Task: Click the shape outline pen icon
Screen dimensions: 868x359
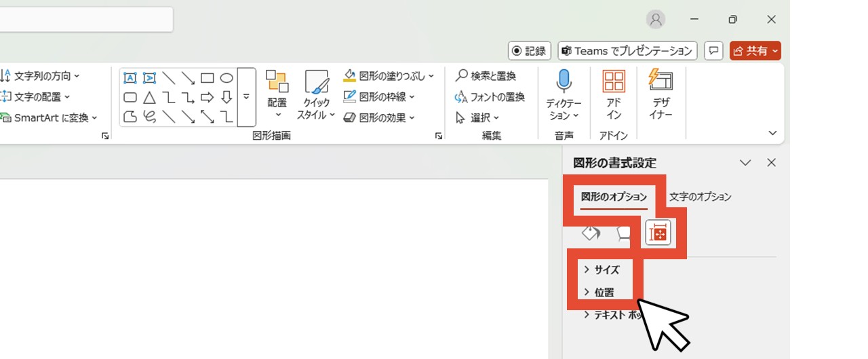Action: [349, 96]
